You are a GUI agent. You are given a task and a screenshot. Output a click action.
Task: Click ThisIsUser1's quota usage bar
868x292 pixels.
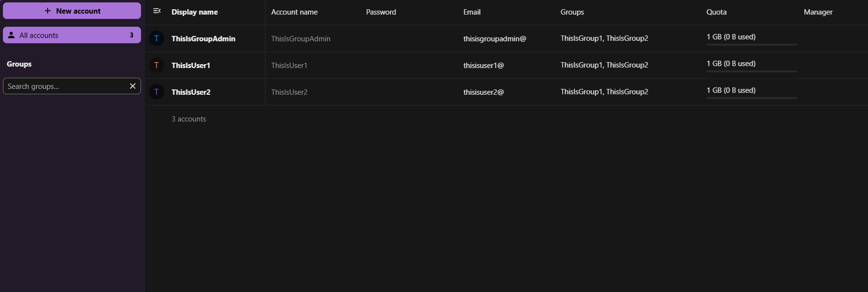point(751,71)
